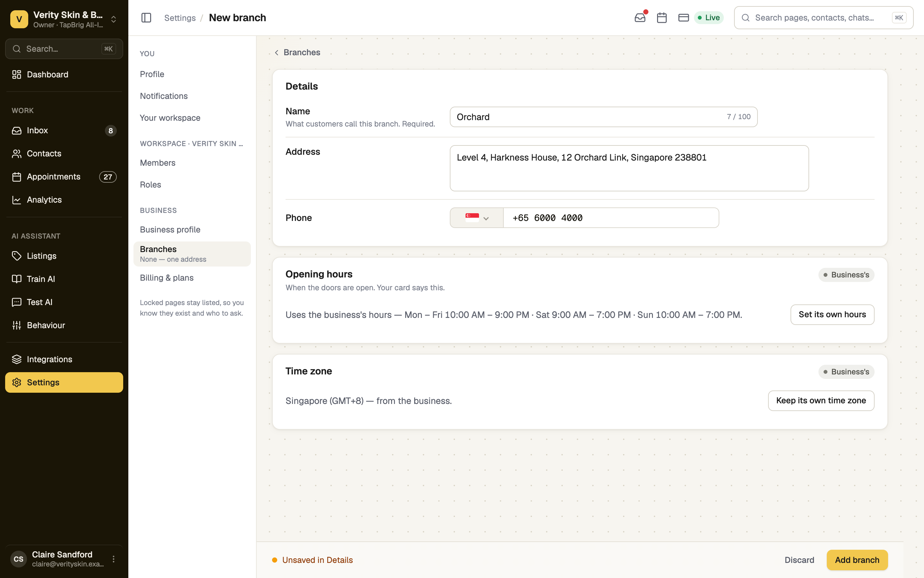Click the Address text area

click(629, 168)
